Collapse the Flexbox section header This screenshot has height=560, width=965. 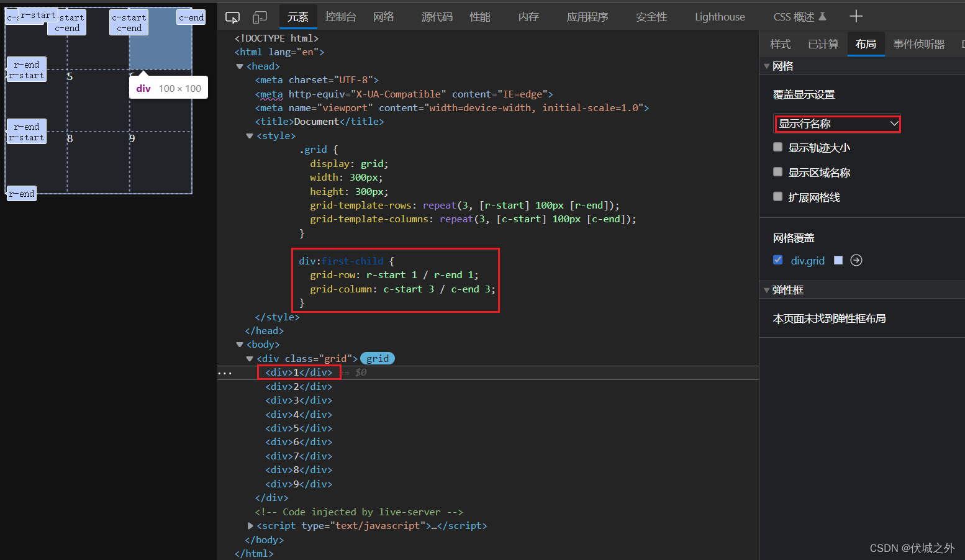point(862,290)
